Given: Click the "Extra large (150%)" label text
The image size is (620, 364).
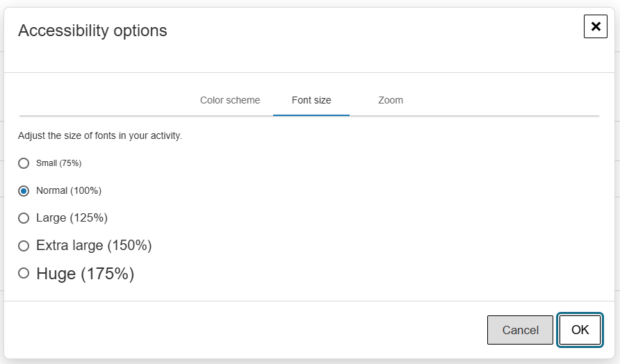Looking at the screenshot, I should [x=94, y=245].
